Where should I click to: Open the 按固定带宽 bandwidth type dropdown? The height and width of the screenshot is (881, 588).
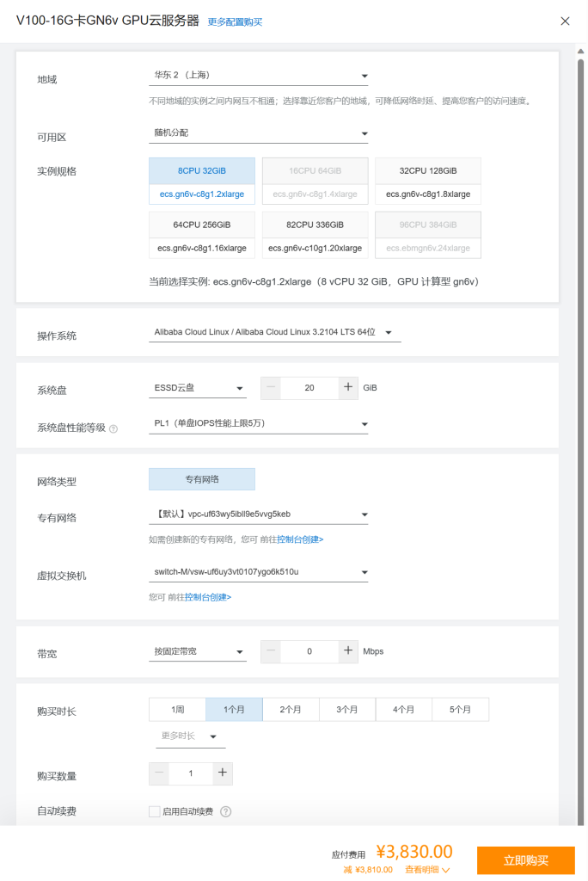pyautogui.click(x=198, y=652)
